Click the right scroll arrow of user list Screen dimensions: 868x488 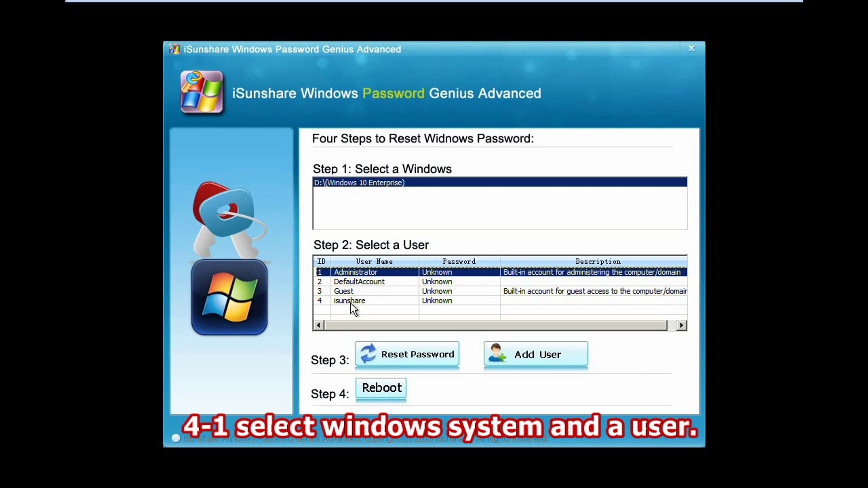point(682,325)
